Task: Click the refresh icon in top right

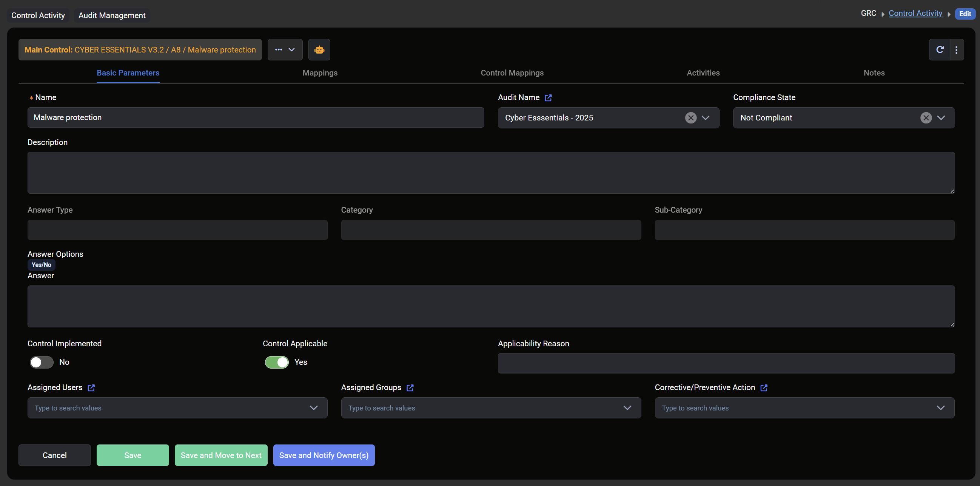Action: pyautogui.click(x=940, y=49)
